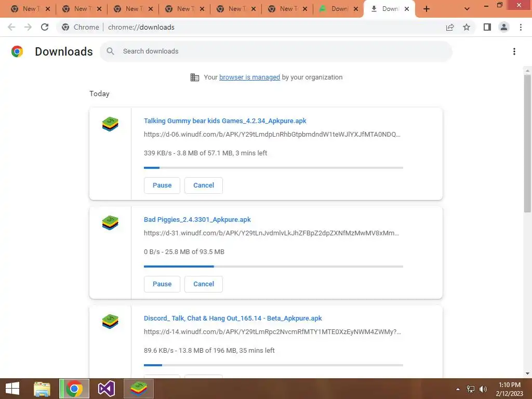Click the scrollbar up arrow
The height and width of the screenshot is (399, 532).
point(527,70)
